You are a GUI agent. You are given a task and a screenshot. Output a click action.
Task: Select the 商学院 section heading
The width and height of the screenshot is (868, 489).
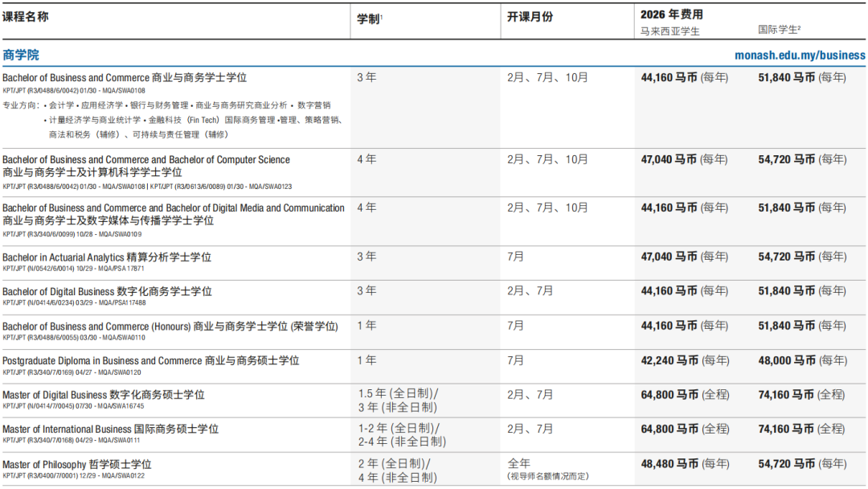(x=21, y=55)
